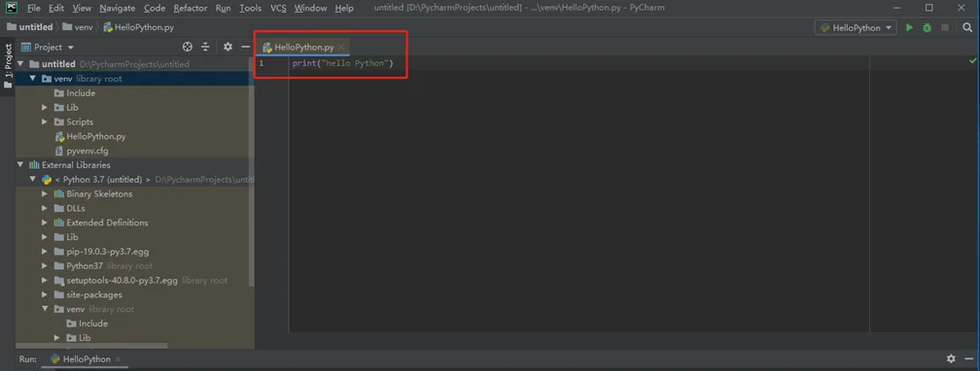The height and width of the screenshot is (371, 980).
Task: Open the Tools menu
Action: pos(251,8)
